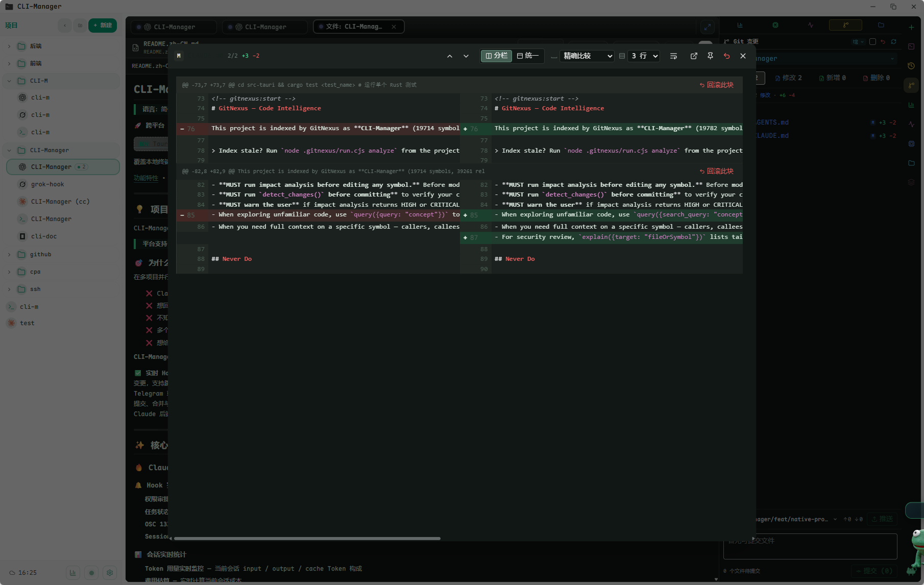Select the grok-hook session
Image resolution: width=924 pixels, height=585 pixels.
tap(63, 184)
